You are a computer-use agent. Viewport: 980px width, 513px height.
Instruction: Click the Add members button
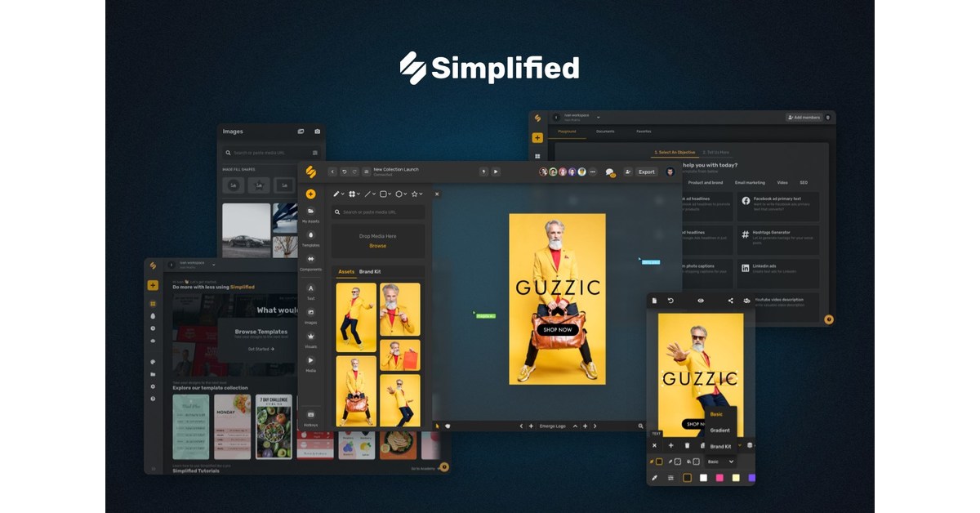[804, 118]
